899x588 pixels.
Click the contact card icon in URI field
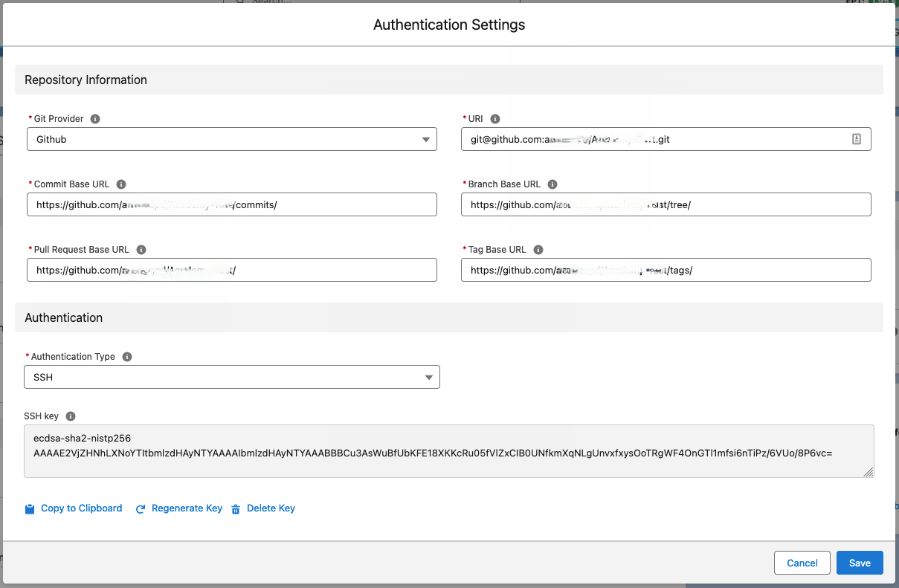point(856,139)
